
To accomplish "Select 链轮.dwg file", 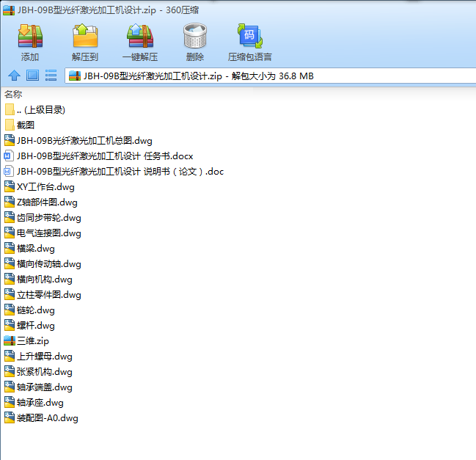I will [30, 310].
